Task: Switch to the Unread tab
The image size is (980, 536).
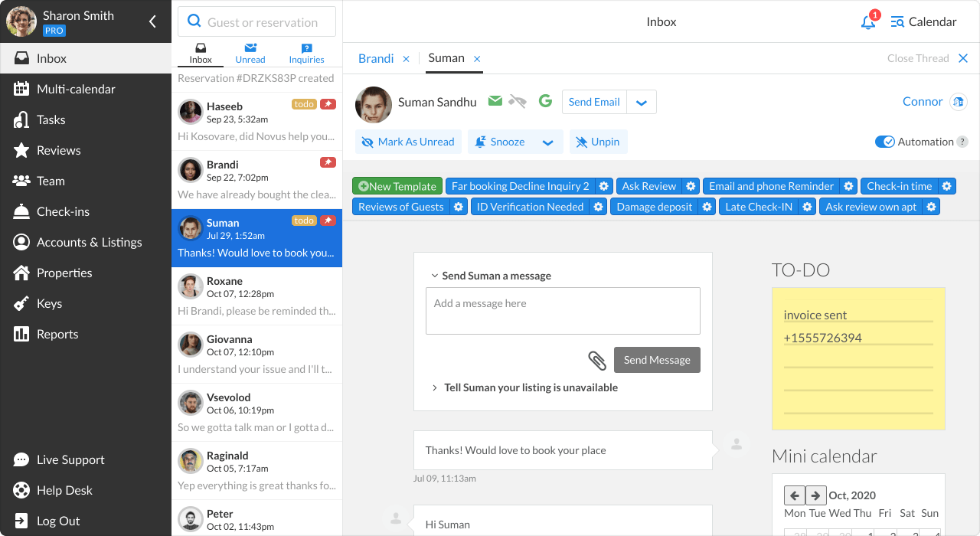Action: coord(250,53)
